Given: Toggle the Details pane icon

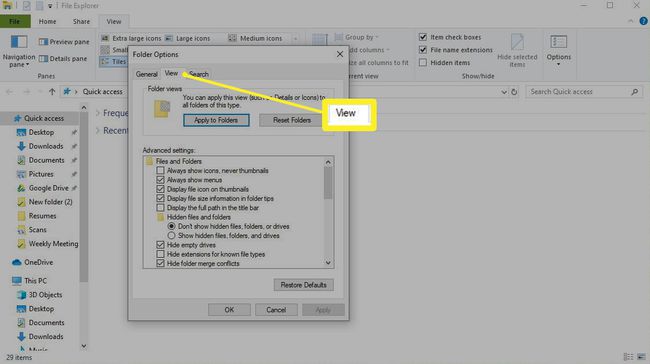Looking at the screenshot, I should (x=43, y=59).
